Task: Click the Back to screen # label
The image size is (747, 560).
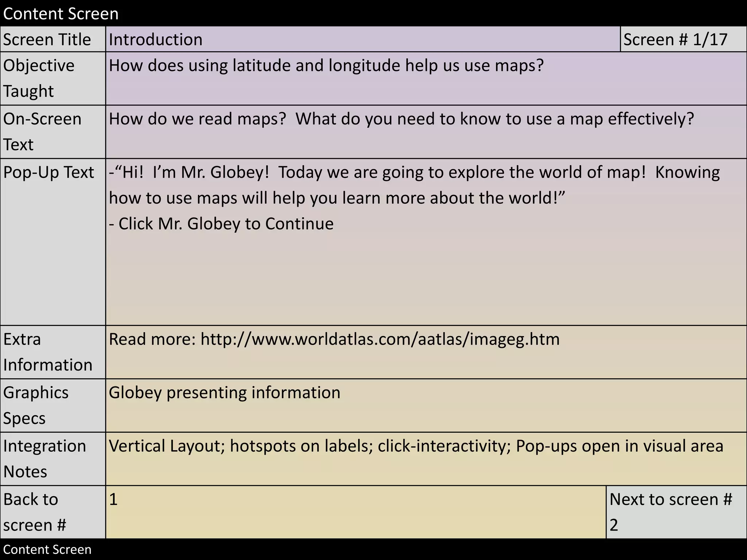Action: click(x=53, y=512)
